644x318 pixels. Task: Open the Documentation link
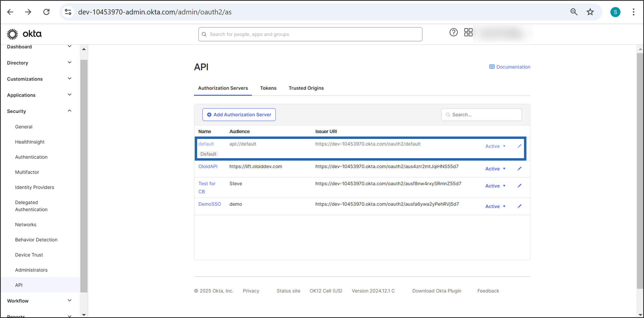tap(510, 67)
